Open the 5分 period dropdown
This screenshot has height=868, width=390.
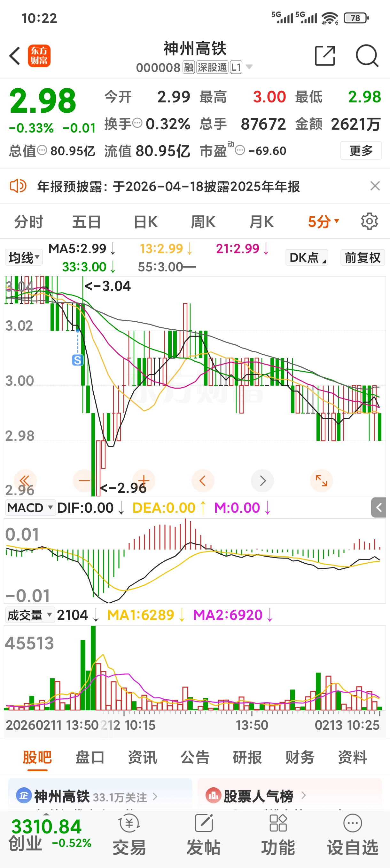point(324,222)
